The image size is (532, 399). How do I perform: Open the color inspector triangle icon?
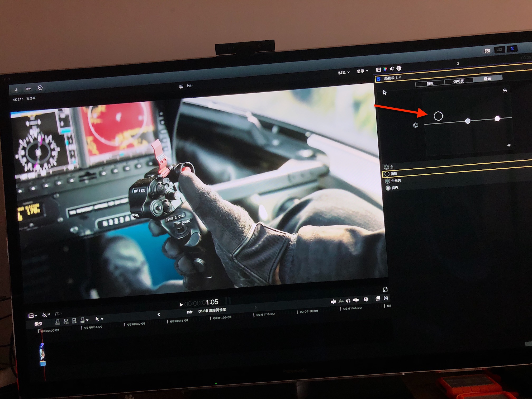(385, 69)
